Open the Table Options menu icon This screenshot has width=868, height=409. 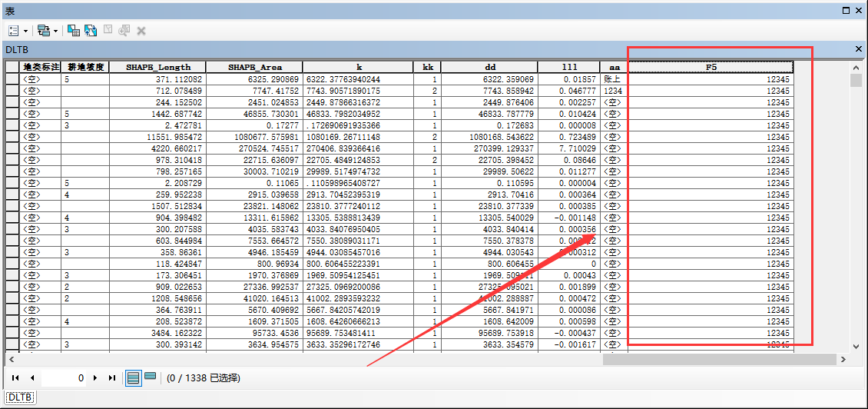[15, 31]
